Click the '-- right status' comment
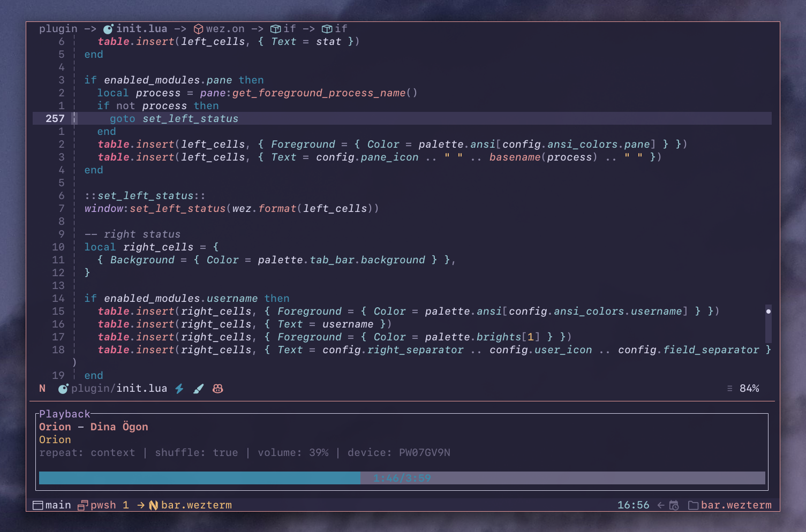The image size is (806, 532). (132, 234)
